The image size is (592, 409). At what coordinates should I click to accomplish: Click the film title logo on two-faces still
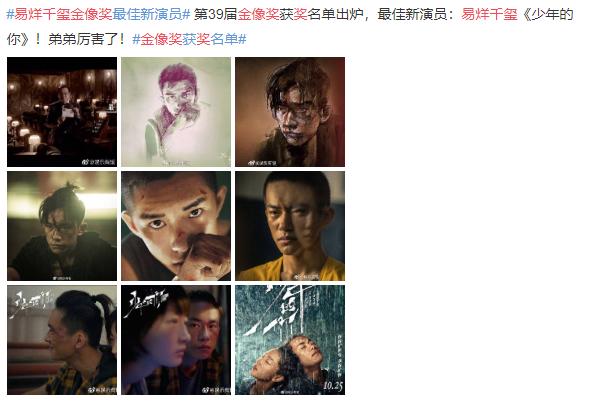(x=145, y=303)
